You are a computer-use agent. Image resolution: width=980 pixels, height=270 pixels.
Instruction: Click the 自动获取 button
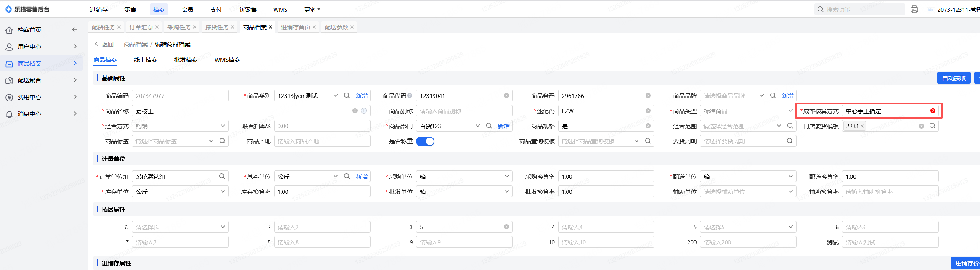coord(954,78)
